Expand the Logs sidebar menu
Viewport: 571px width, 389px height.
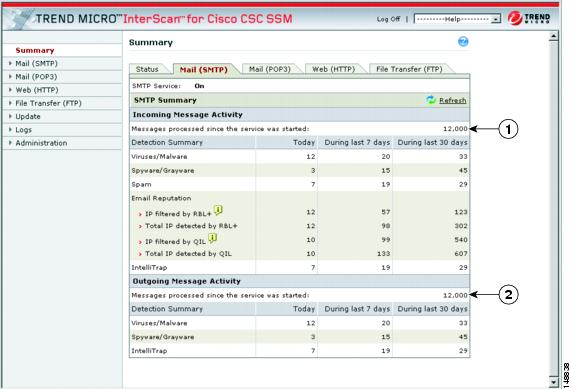point(23,130)
